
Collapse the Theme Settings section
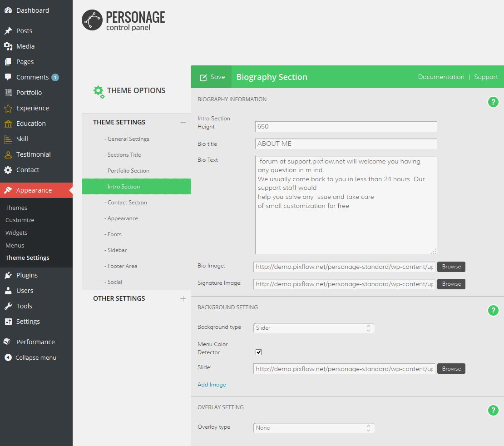coord(183,122)
